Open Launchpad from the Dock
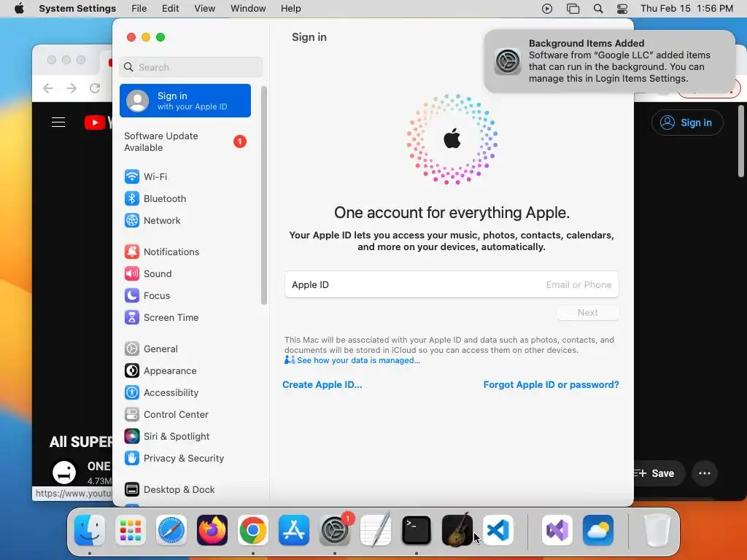 click(131, 530)
